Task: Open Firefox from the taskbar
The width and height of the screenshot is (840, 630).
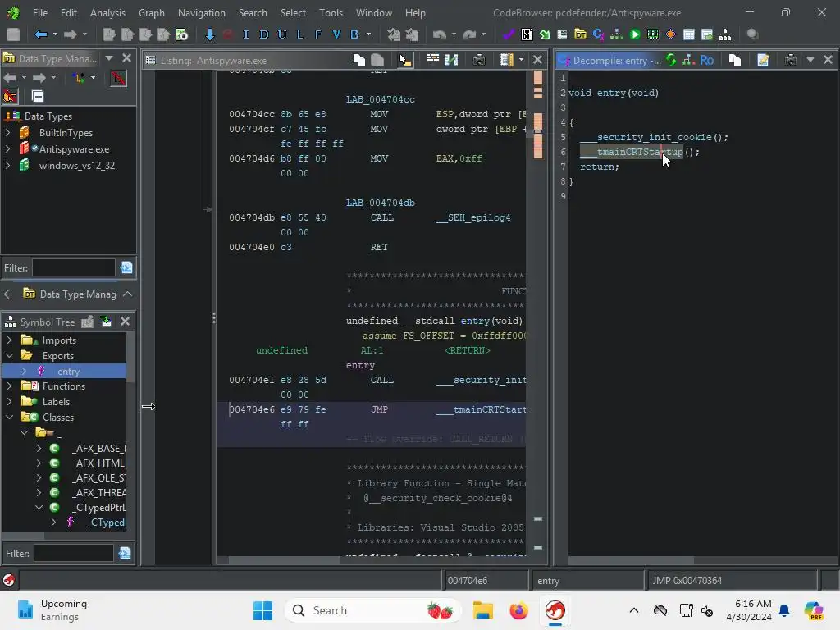Action: 518,610
